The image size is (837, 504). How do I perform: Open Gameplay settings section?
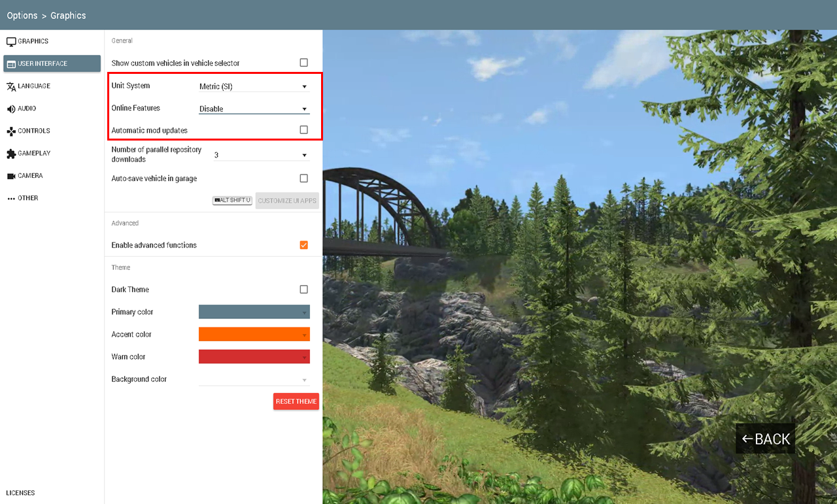[52, 153]
